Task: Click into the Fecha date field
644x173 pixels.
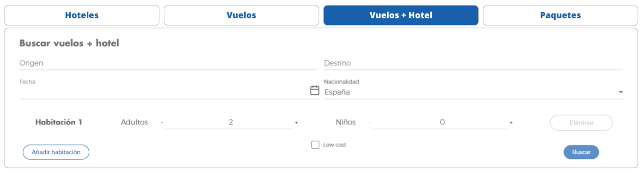Action: click(x=164, y=92)
